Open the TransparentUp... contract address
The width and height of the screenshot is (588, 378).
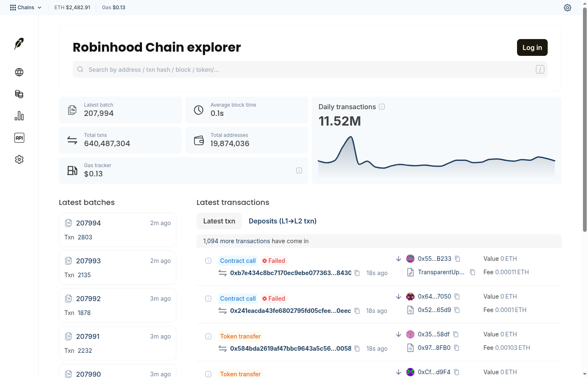pos(441,272)
